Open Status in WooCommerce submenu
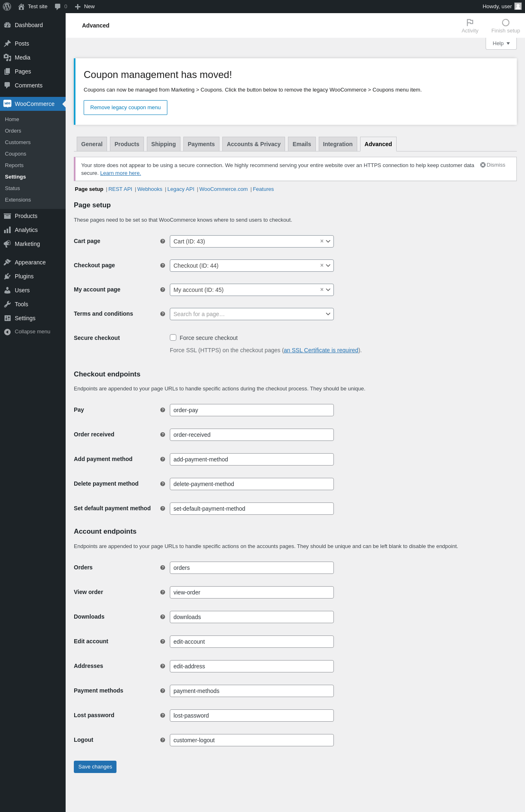This screenshot has width=525, height=812. (12, 188)
